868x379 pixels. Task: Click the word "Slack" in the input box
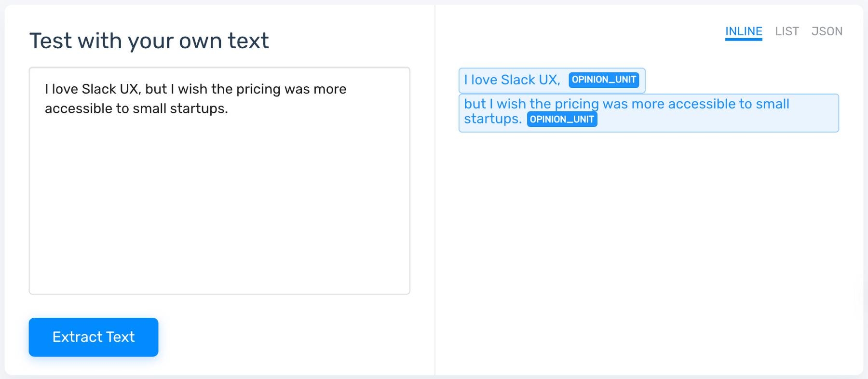pos(99,89)
